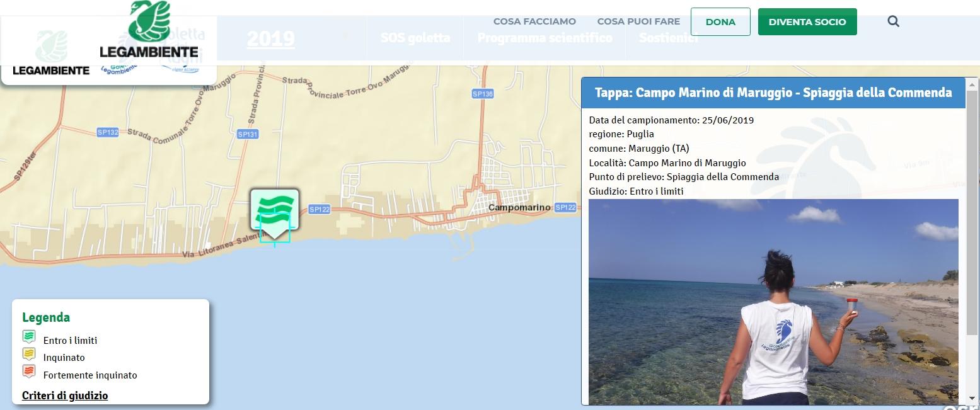Click the SP131 road shield on map

click(248, 134)
